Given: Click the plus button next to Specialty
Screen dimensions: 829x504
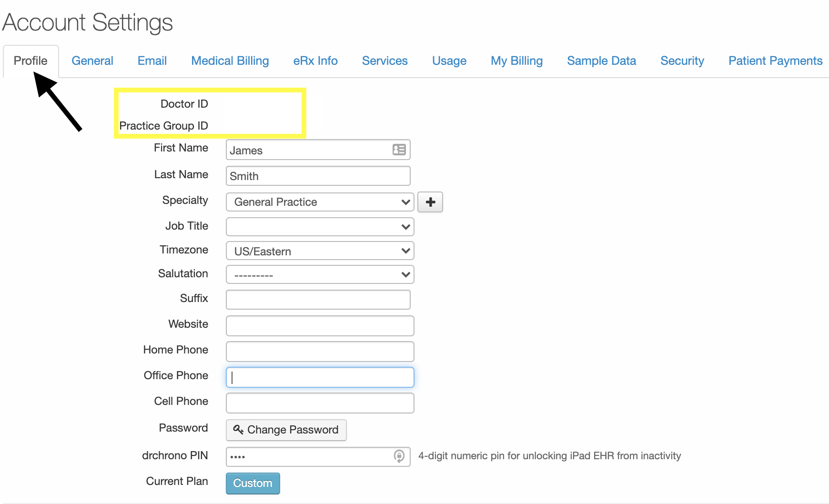Looking at the screenshot, I should point(430,202).
